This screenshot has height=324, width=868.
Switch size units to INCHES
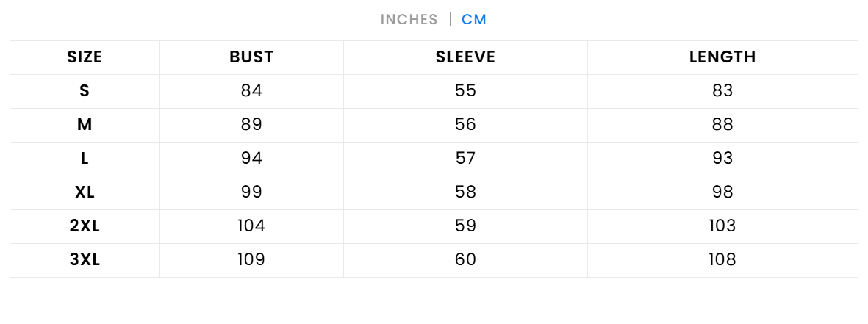pos(409,20)
